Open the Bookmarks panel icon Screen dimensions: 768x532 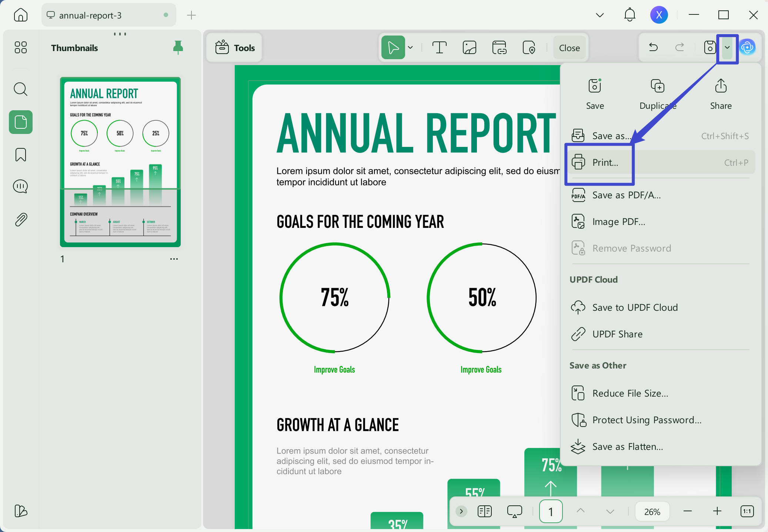(x=21, y=155)
